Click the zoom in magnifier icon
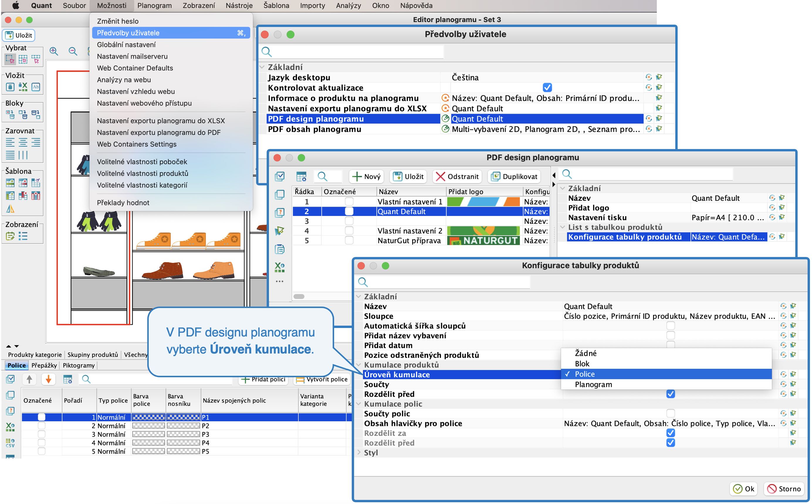This screenshot has height=504, width=812. tap(54, 51)
